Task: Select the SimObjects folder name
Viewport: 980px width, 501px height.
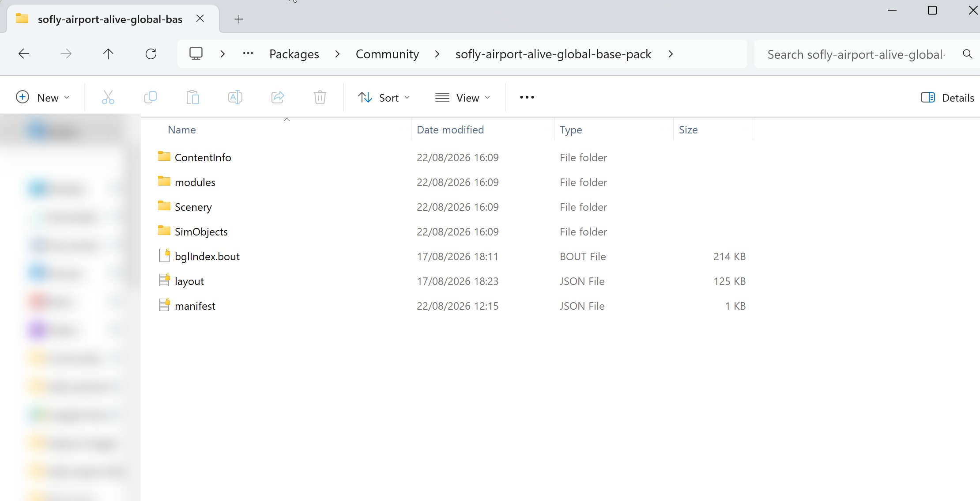Action: pos(201,232)
